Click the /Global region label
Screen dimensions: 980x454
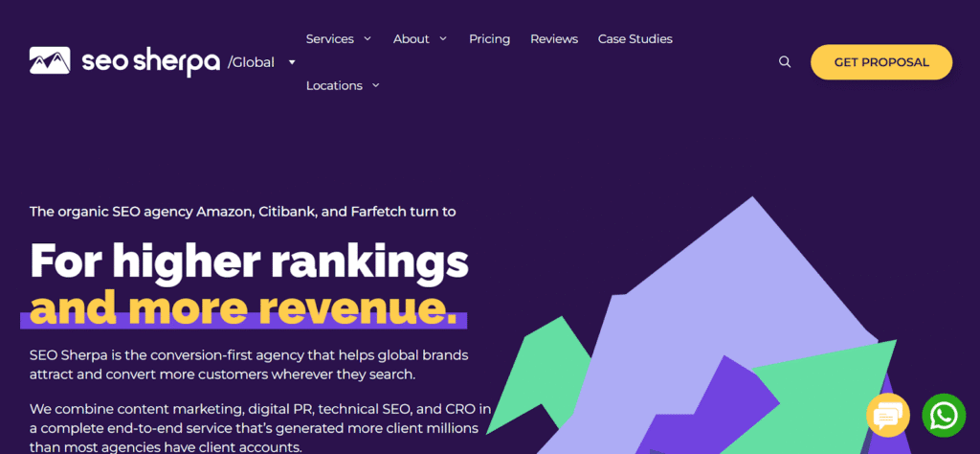click(252, 62)
